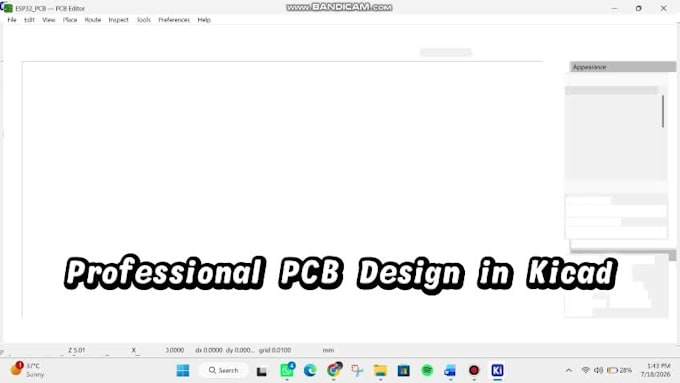Image resolution: width=680 pixels, height=383 pixels.
Task: Open the File menu
Action: [12, 20]
